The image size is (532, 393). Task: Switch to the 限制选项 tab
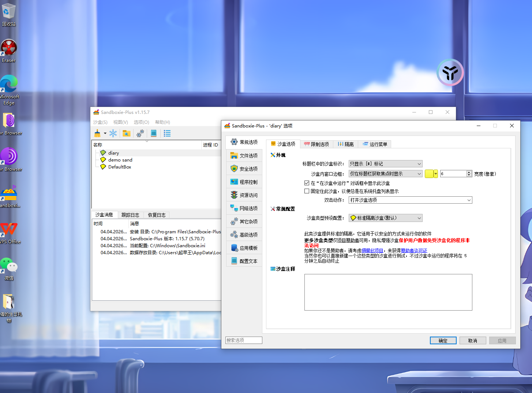316,144
